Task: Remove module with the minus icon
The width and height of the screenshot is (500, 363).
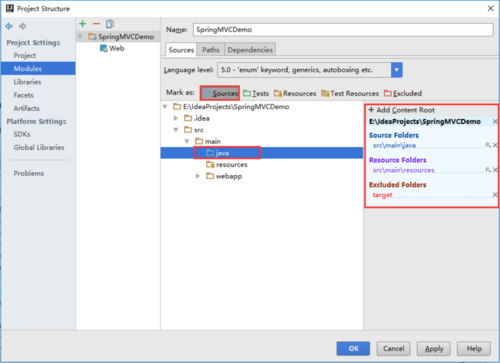Action: [96, 24]
